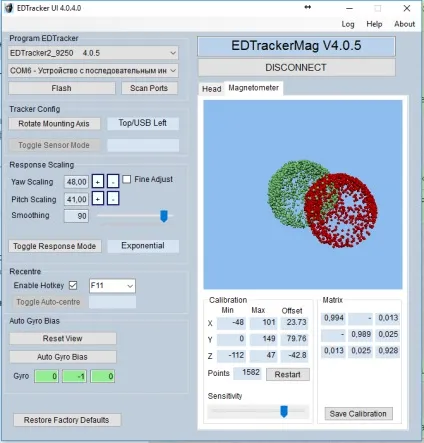Viewport: 424px width, 443px height.
Task: Click Restore Factory Defaults button
Action: click(67, 420)
